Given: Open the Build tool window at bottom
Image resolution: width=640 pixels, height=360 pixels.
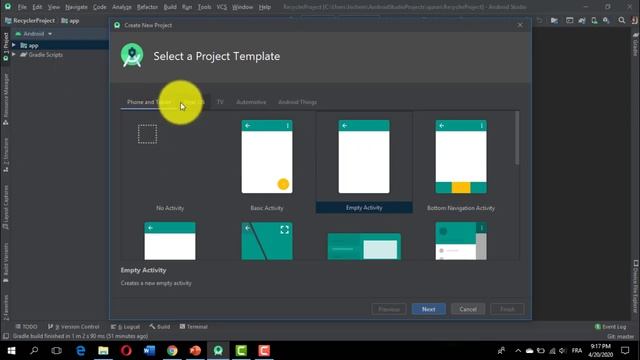Looking at the screenshot, I should click(x=160, y=327).
